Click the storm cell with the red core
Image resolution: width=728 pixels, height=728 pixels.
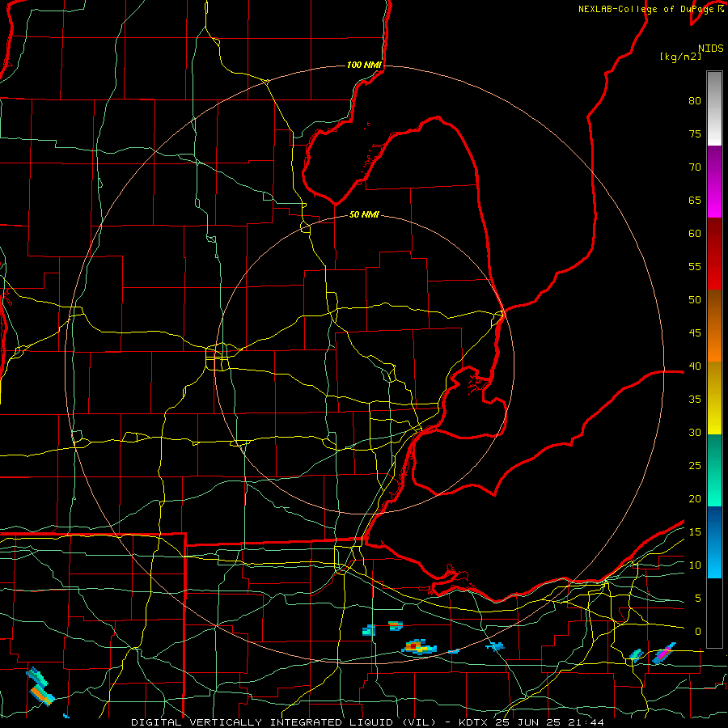[x=418, y=647]
